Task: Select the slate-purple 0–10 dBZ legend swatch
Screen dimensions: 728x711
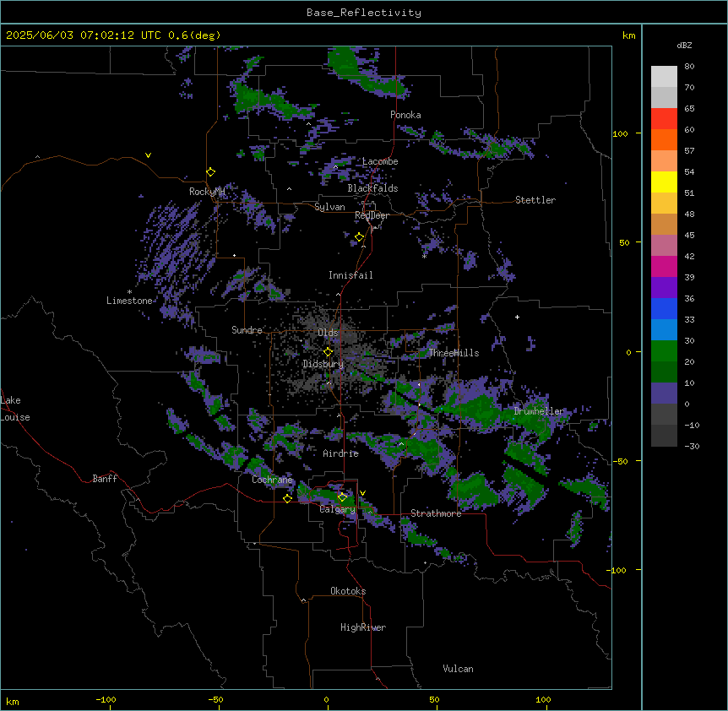Action: click(664, 393)
